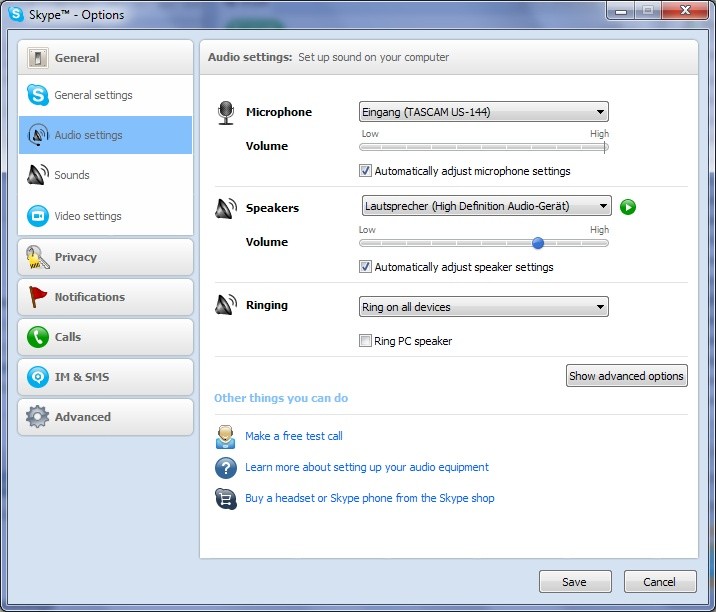716x612 pixels.
Task: Click the blue question mark help icon
Action: coord(226,468)
